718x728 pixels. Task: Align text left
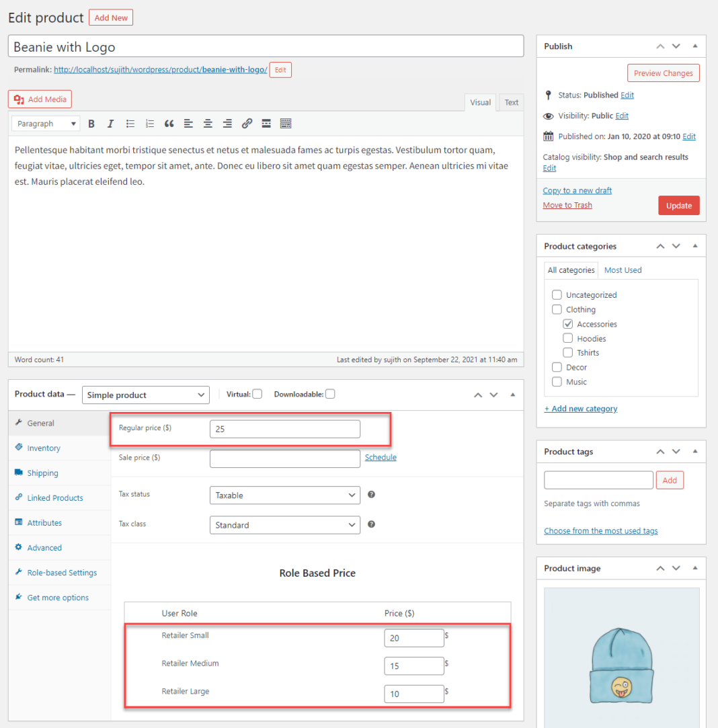coord(188,124)
